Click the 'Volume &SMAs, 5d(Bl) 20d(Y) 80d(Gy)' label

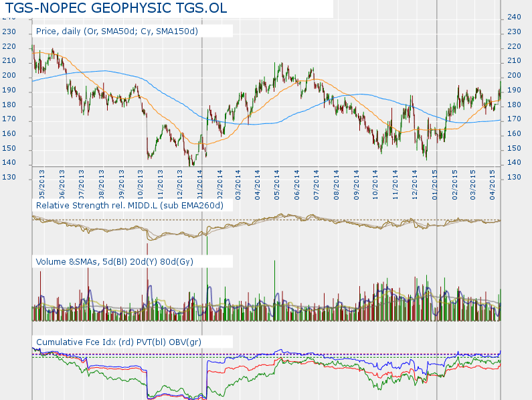114,261
